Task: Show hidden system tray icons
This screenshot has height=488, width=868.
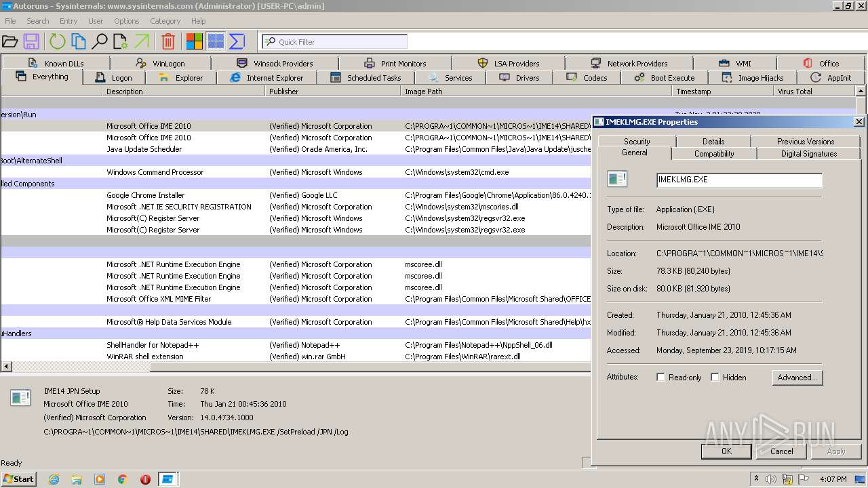Action: click(x=756, y=479)
